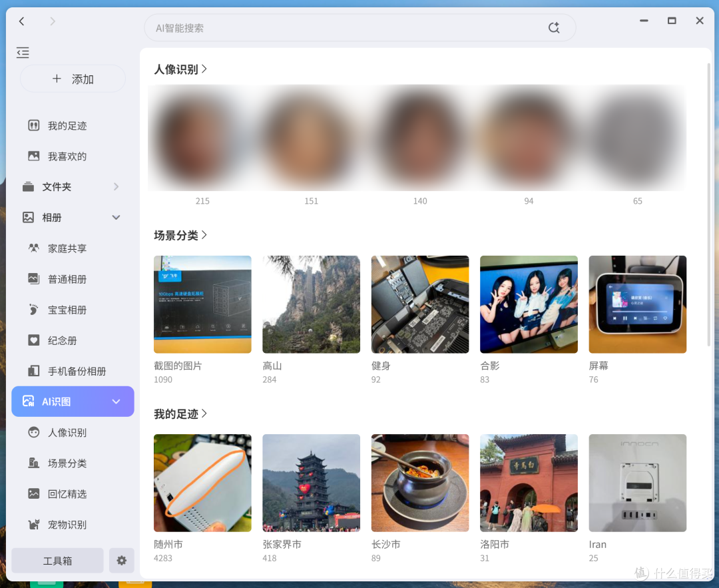Screen dimensions: 719x588
Task: Open the 洛阳市 location thumbnail
Action: click(x=529, y=483)
